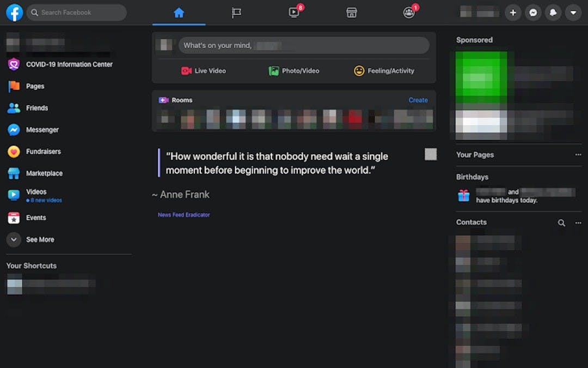Click Create link in Rooms
The width and height of the screenshot is (588, 368).
point(418,100)
